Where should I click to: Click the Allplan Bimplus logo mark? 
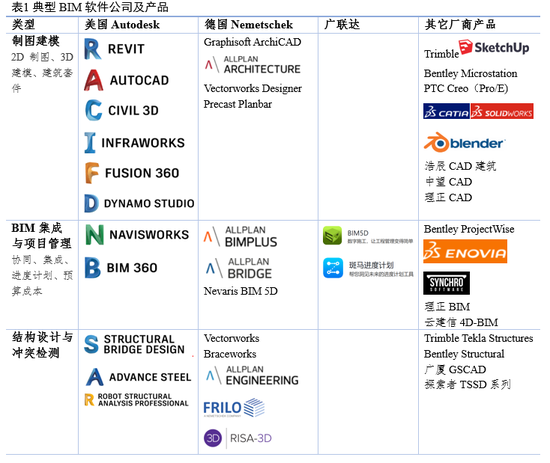point(212,236)
